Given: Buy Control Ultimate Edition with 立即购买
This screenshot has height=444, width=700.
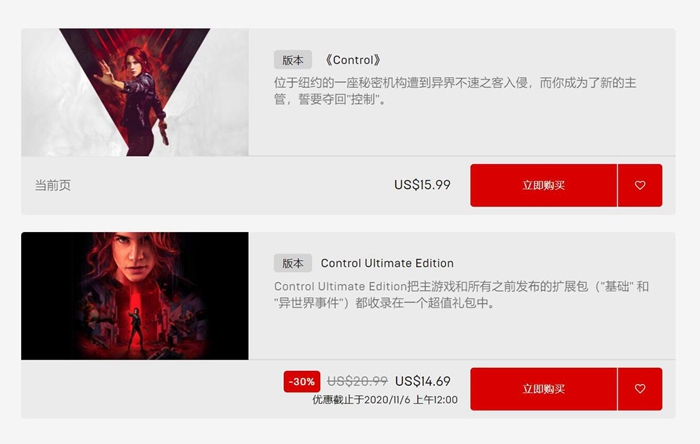Looking at the screenshot, I should coord(543,389).
